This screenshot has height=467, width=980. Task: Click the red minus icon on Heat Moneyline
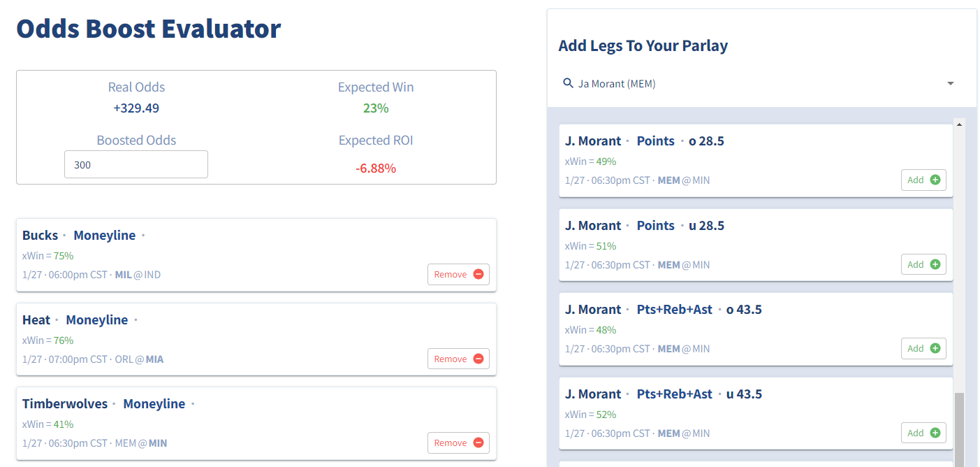(478, 359)
